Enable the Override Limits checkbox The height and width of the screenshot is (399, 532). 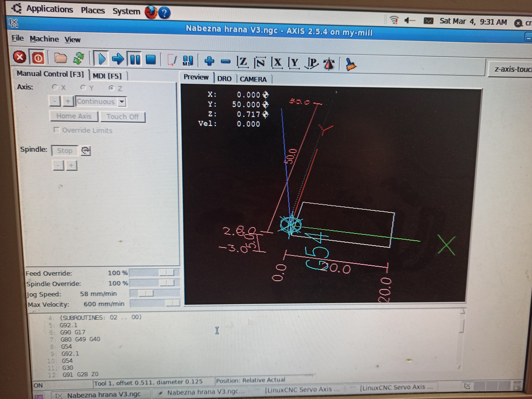point(57,130)
